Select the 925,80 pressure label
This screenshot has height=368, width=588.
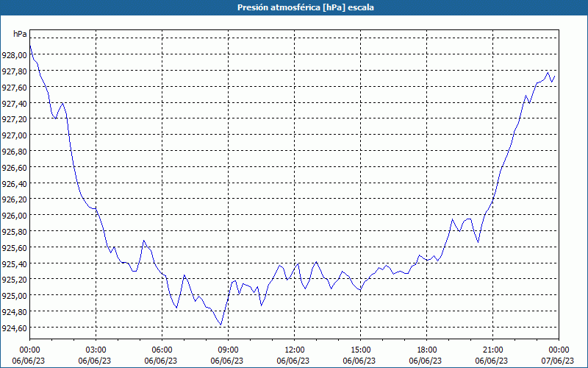[x=14, y=232]
